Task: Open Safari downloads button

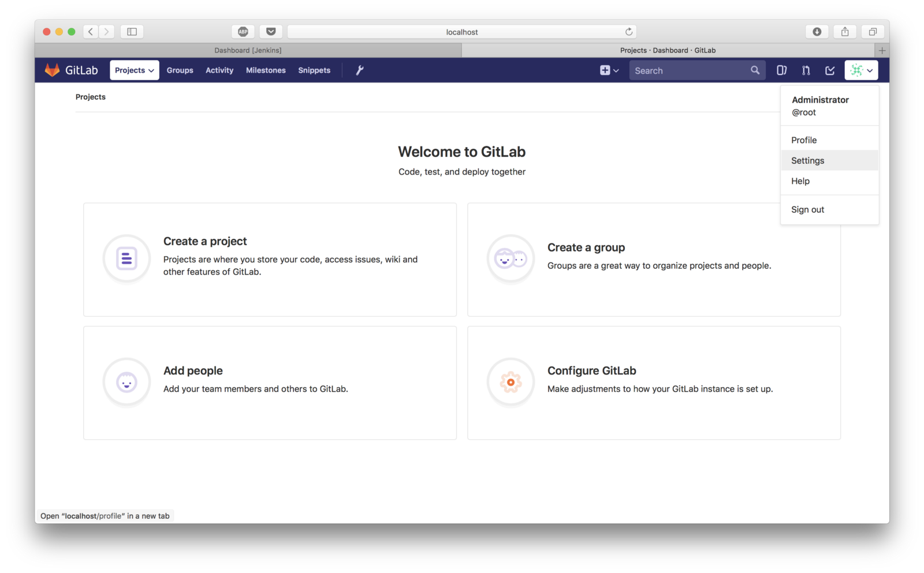Action: click(x=817, y=32)
